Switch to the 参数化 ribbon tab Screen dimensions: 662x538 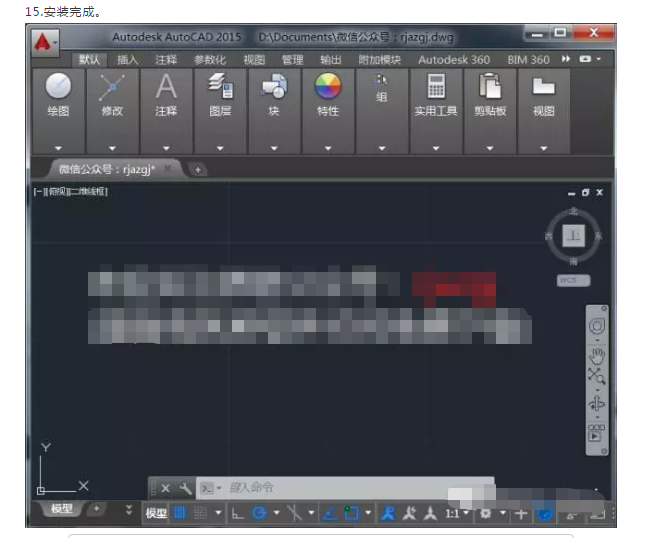[x=210, y=60]
